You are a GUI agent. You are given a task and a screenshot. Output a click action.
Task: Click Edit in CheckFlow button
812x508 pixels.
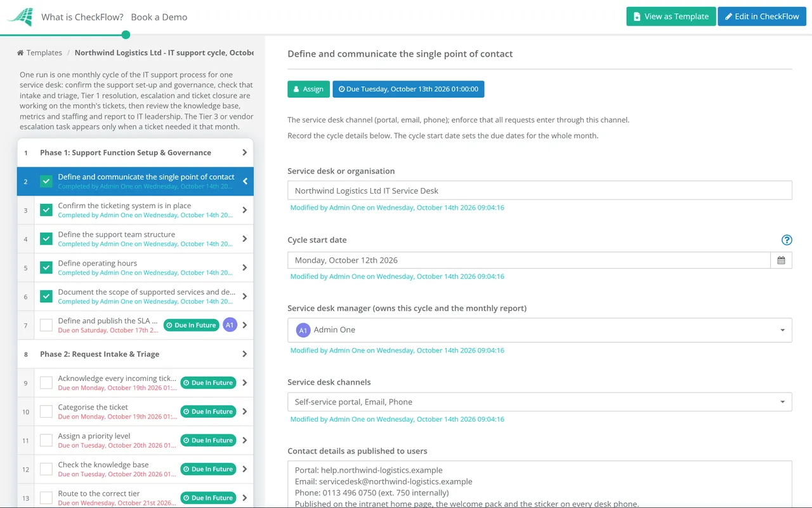pyautogui.click(x=762, y=17)
